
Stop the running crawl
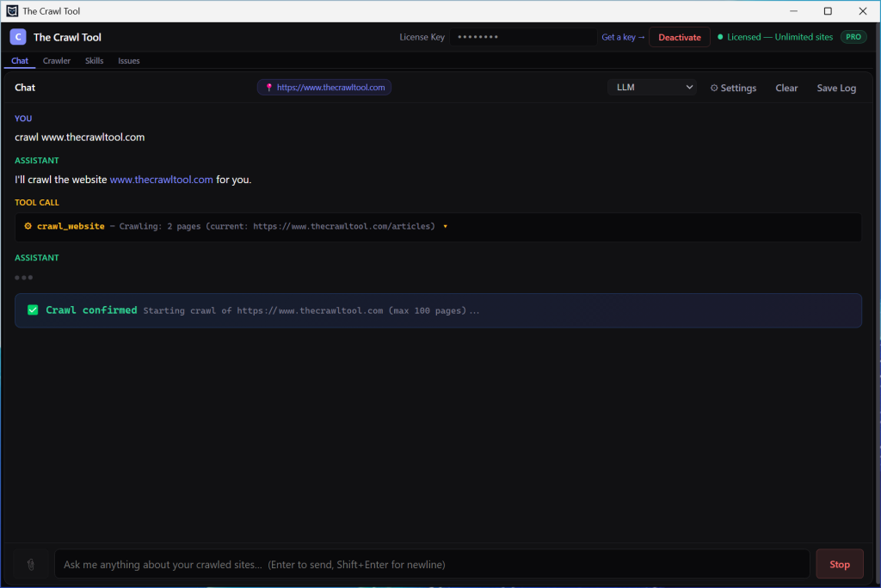(x=840, y=564)
